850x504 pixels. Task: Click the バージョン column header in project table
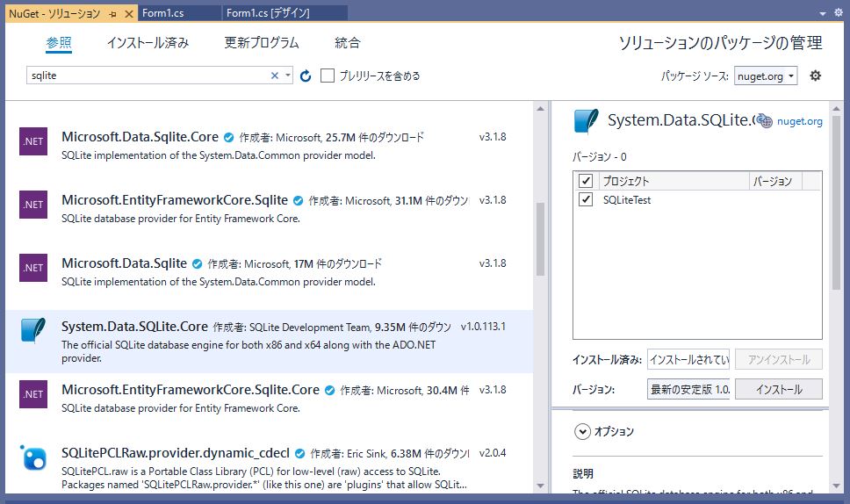775,181
